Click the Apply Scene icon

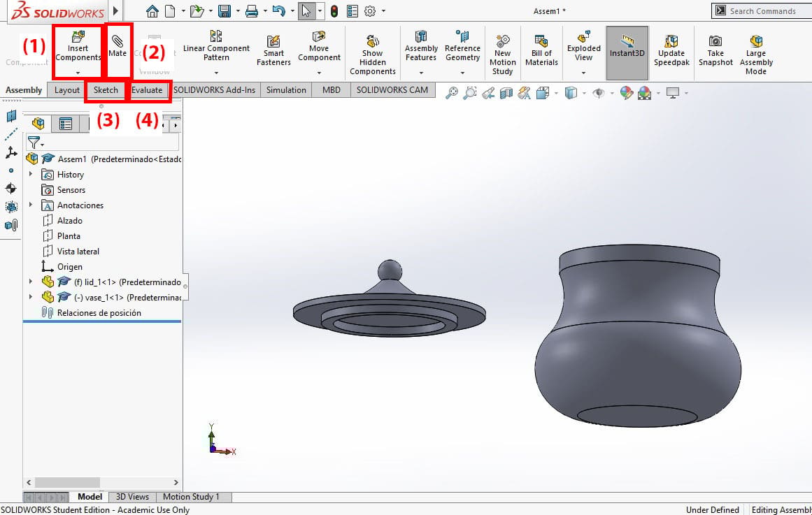tap(645, 93)
